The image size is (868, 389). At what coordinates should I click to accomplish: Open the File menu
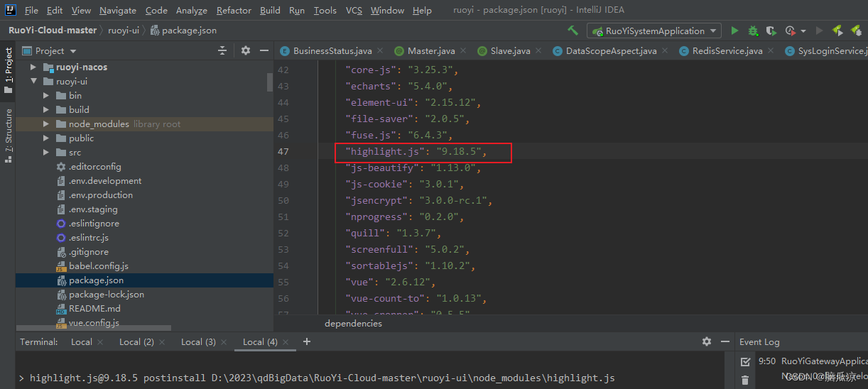tap(31, 10)
